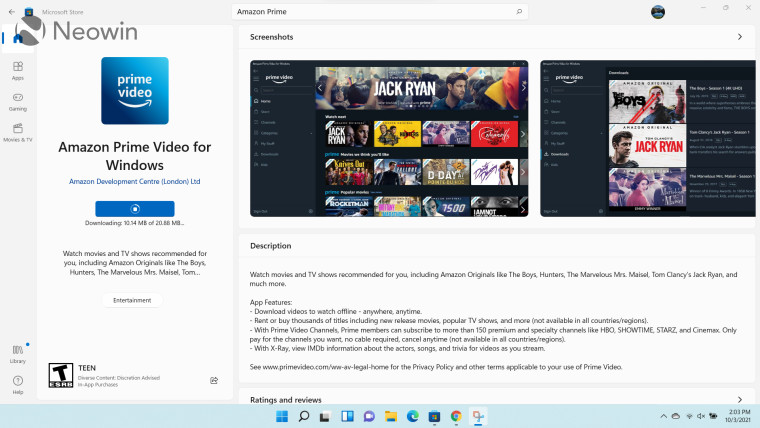Click the Description heading
Screen dimensions: 760x428
[x=270, y=246]
